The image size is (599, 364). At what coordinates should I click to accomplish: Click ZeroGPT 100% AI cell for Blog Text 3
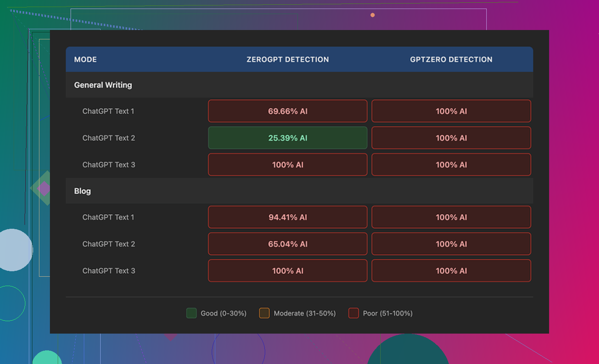[x=287, y=271]
